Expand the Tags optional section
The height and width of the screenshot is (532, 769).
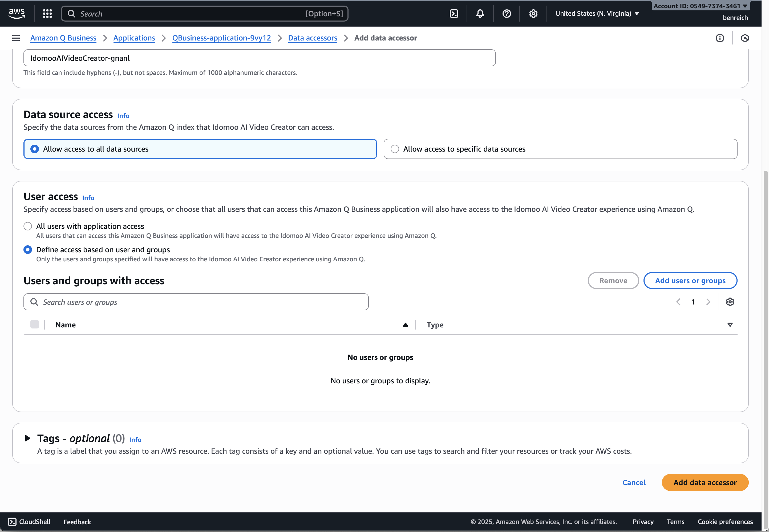tap(28, 438)
